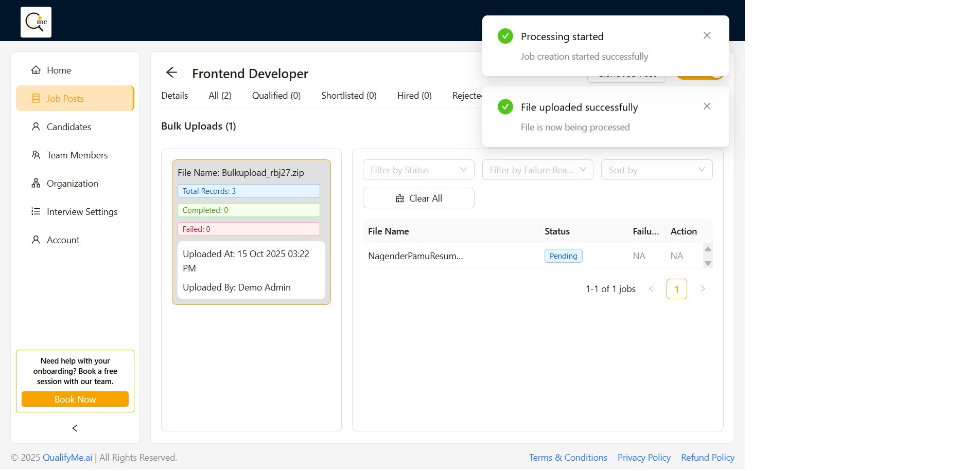This screenshot has width=980, height=471.
Task: Click the Book Now button
Action: click(x=75, y=400)
